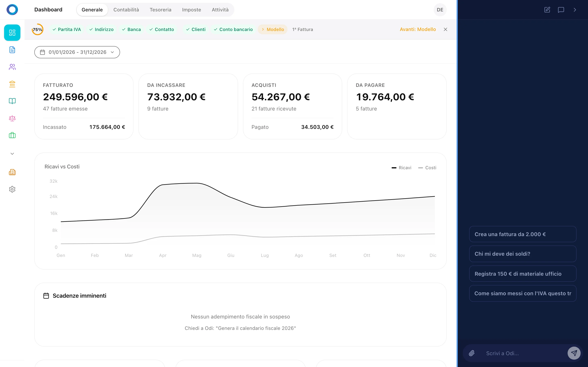This screenshot has width=588, height=367.
Task: Switch to the Tesoreria tab
Action: (x=161, y=10)
